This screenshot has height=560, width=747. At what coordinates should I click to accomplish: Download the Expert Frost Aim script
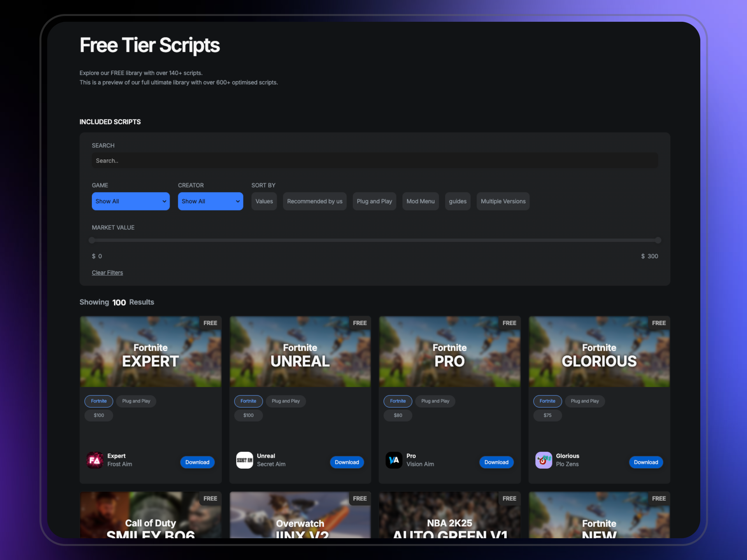coord(197,462)
